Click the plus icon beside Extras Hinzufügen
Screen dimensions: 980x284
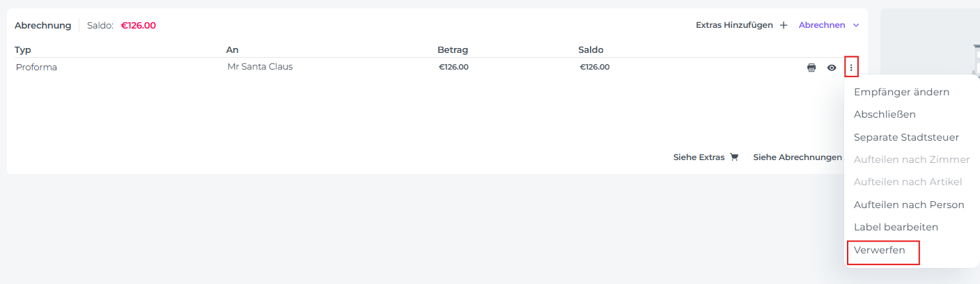click(784, 25)
